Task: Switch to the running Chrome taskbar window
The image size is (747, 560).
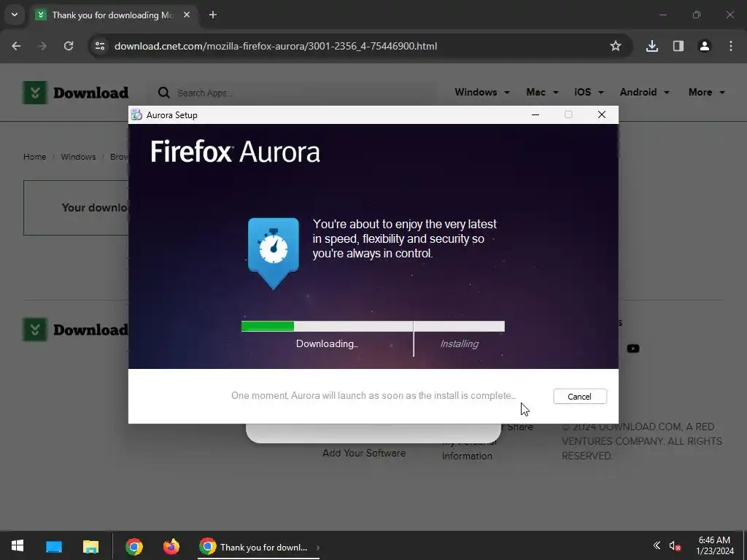Action: click(259, 547)
